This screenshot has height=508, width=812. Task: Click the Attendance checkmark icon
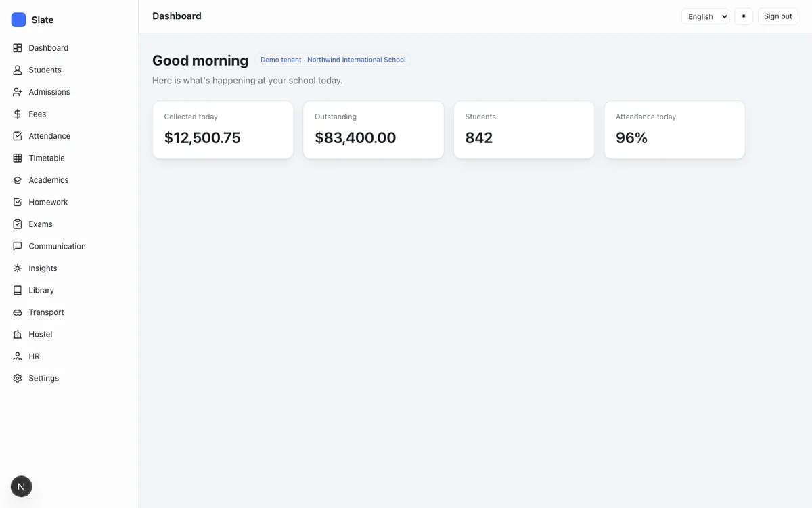tap(18, 136)
